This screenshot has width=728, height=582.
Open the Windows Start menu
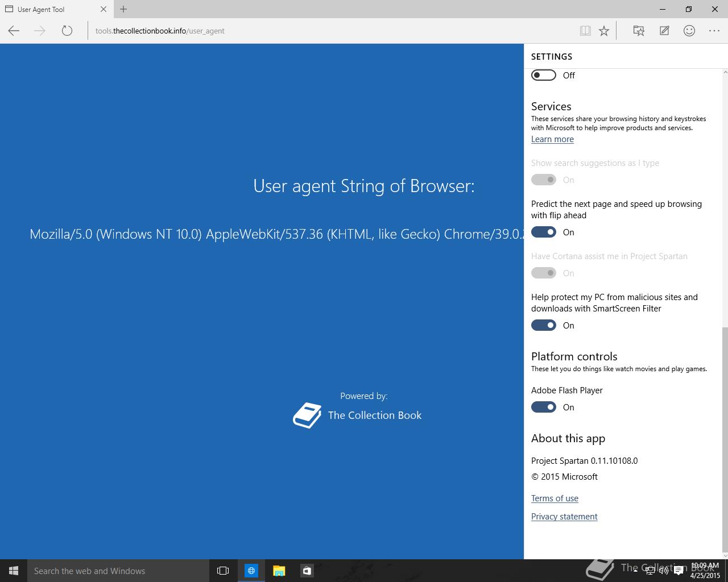click(14, 571)
